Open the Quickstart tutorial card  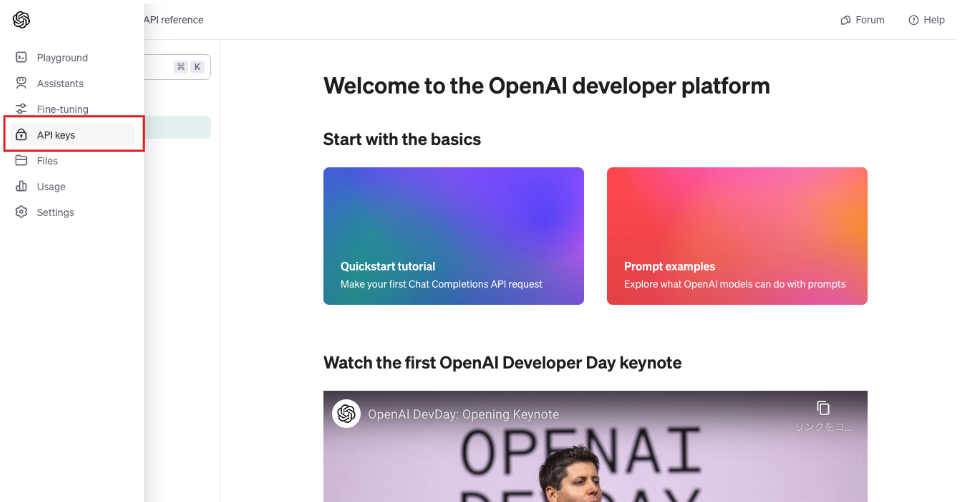click(x=453, y=236)
